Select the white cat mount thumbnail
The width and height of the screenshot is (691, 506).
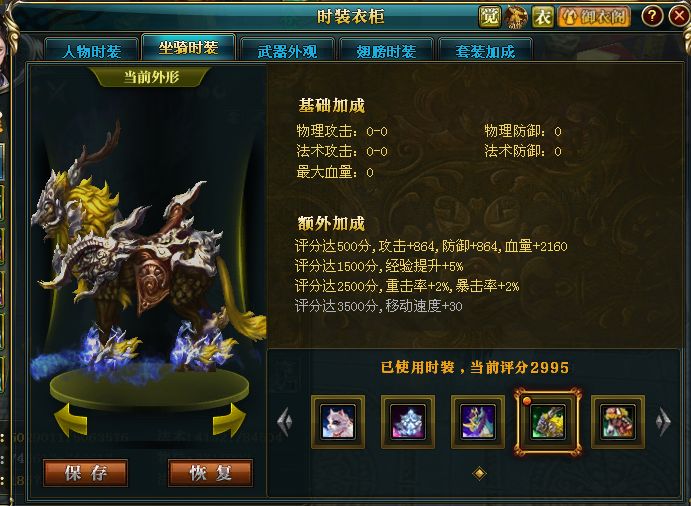(338, 421)
